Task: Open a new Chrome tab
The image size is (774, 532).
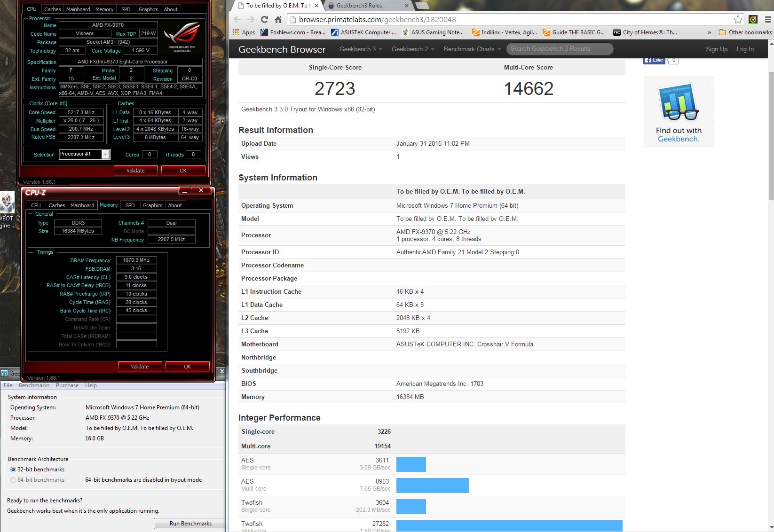Action: coord(422,6)
